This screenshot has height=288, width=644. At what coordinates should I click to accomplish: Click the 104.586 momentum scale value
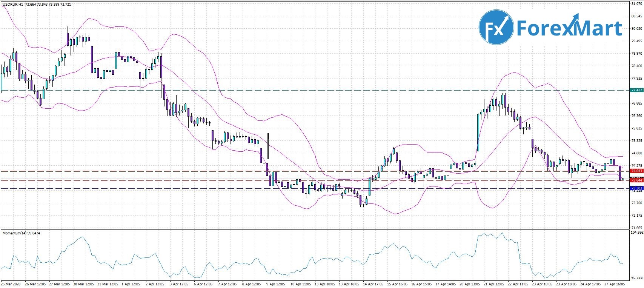[637, 233]
